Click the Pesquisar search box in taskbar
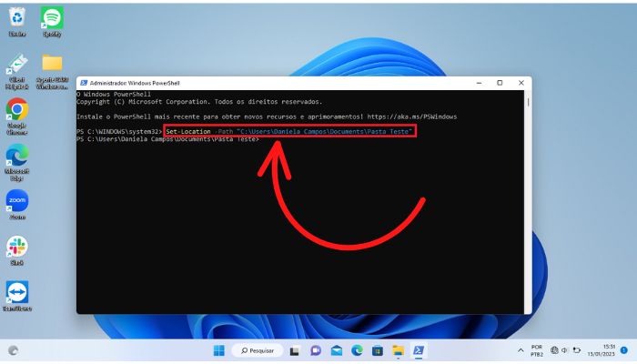 point(258,350)
